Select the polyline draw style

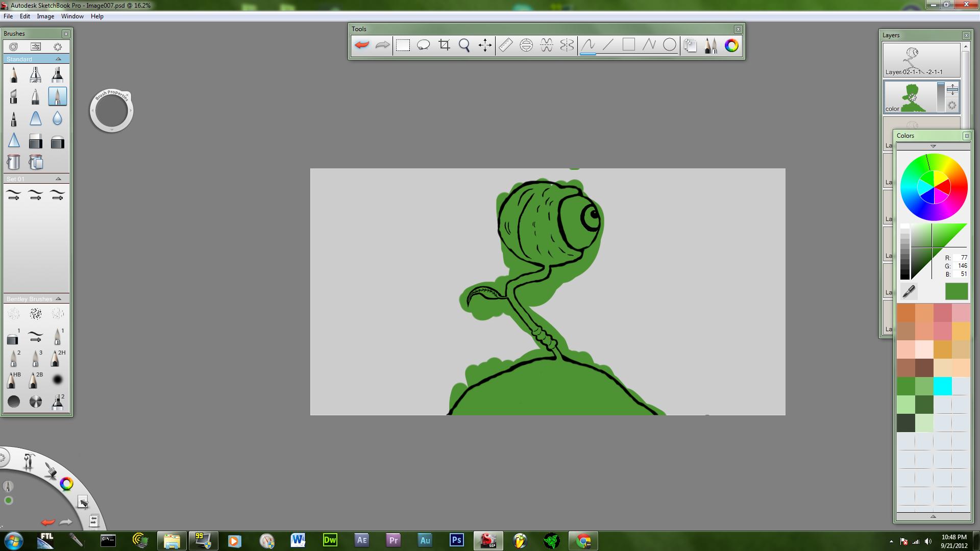(x=649, y=45)
